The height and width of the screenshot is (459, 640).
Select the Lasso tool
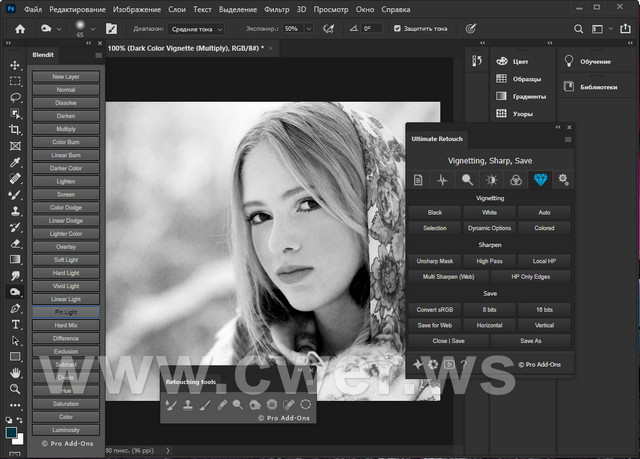[x=15, y=97]
